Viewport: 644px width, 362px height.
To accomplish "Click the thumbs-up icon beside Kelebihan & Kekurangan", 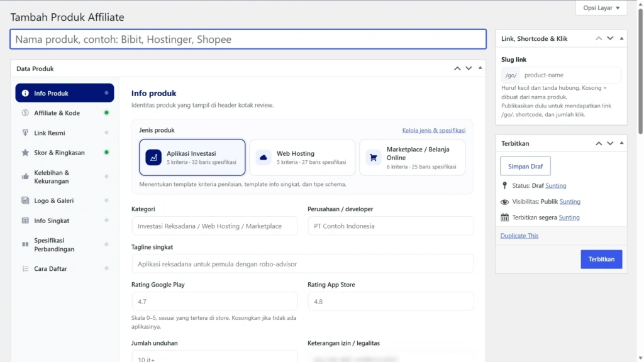I will (x=25, y=177).
